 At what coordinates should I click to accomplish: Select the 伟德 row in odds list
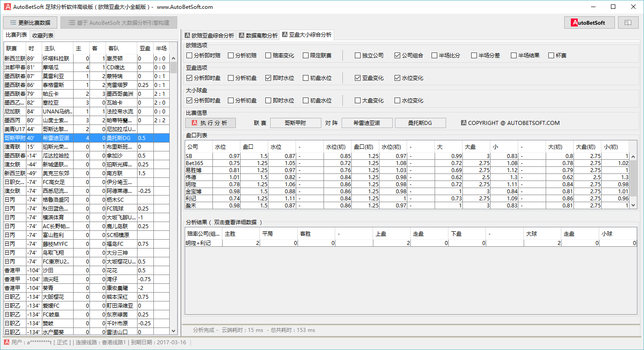[x=407, y=177]
